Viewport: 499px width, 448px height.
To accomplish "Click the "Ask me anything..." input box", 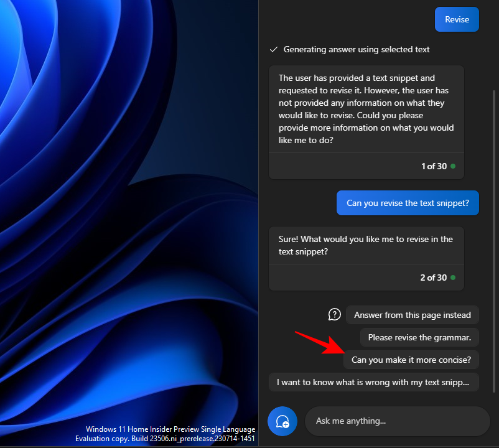I will tap(397, 421).
